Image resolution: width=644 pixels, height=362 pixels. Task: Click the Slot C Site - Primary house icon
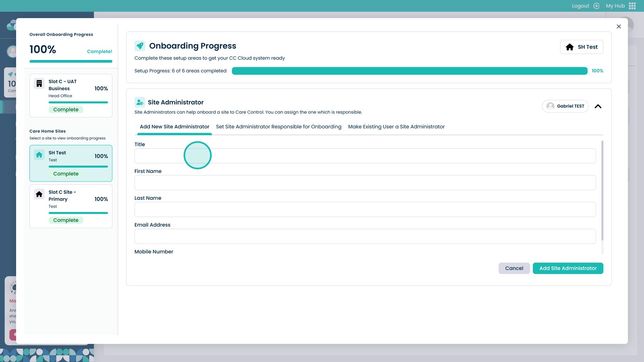coord(39,194)
